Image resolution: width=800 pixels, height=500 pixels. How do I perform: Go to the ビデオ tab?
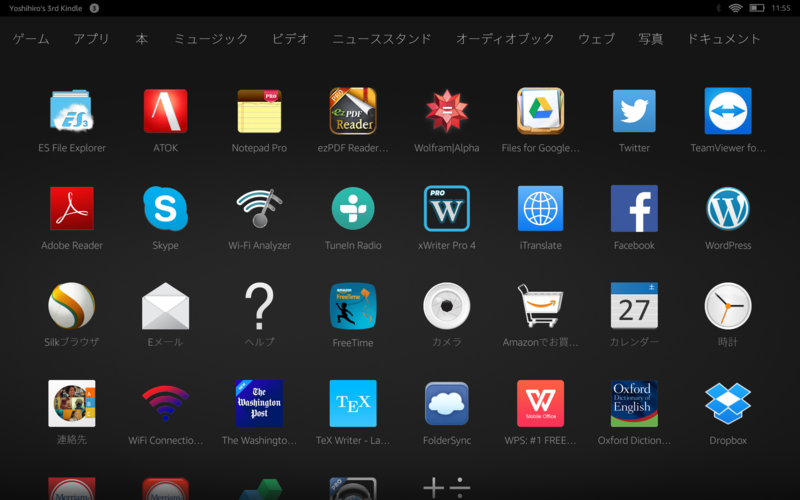290,39
